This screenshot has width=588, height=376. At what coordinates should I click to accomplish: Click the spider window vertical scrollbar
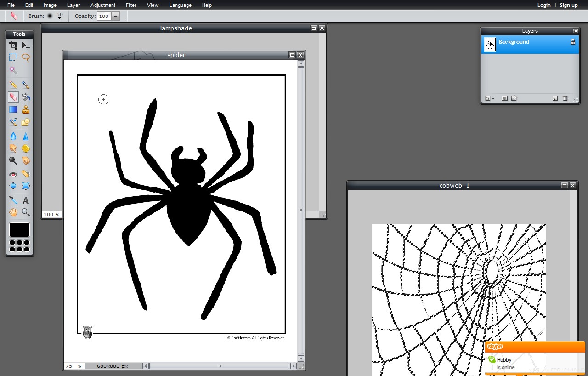tap(301, 211)
